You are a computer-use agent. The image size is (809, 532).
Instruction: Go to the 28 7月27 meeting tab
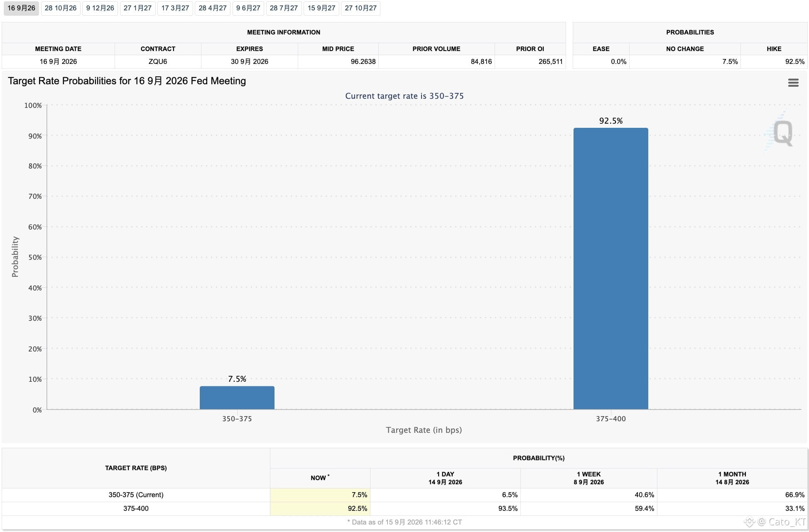284,8
